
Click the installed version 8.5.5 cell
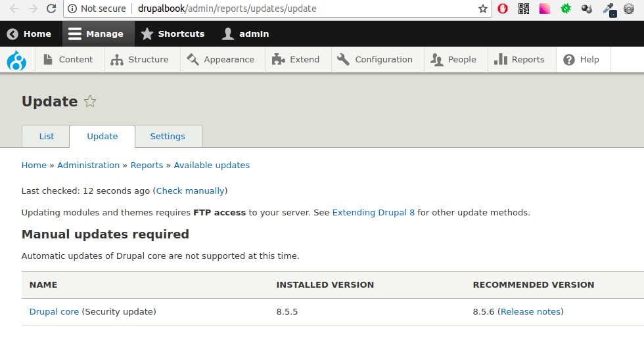(287, 311)
